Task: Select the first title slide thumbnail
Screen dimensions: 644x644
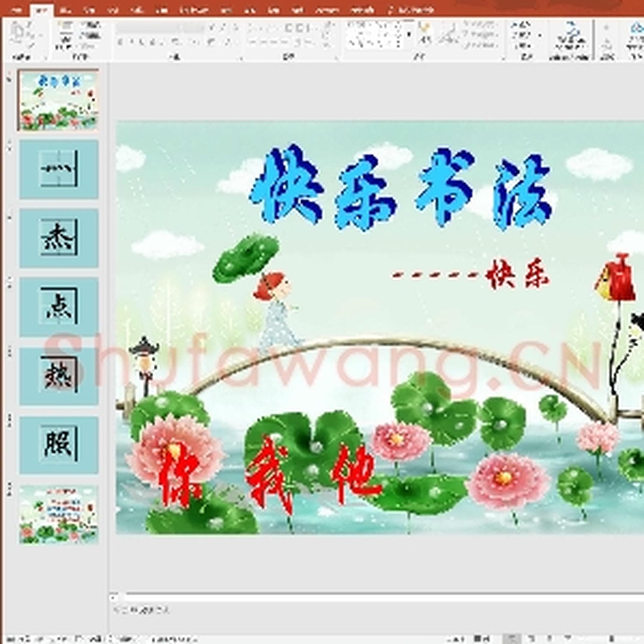Action: tap(58, 100)
